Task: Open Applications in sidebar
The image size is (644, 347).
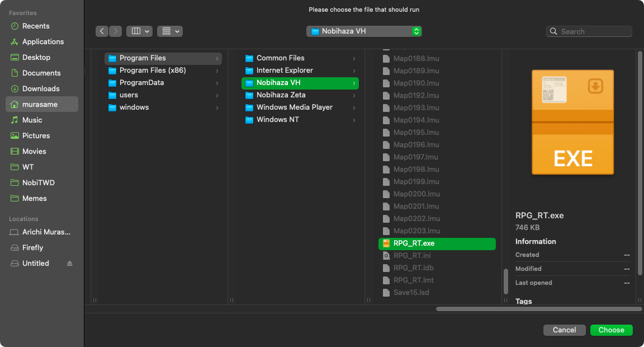Action: [x=42, y=42]
